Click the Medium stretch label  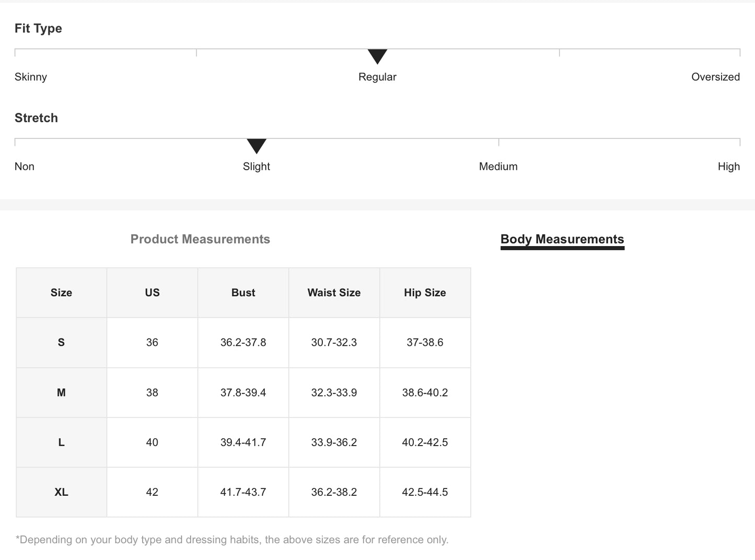(498, 167)
